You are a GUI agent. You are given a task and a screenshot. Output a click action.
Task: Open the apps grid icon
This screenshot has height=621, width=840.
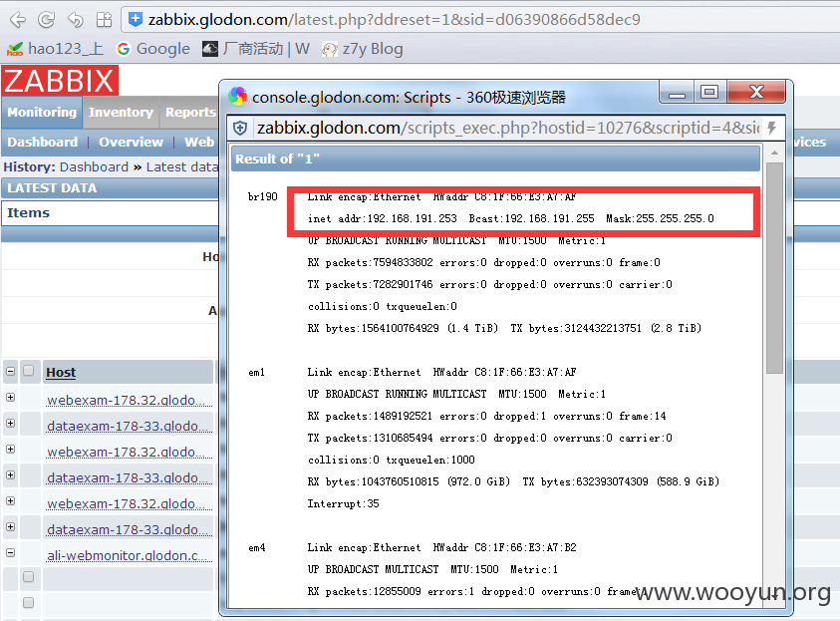(104, 20)
